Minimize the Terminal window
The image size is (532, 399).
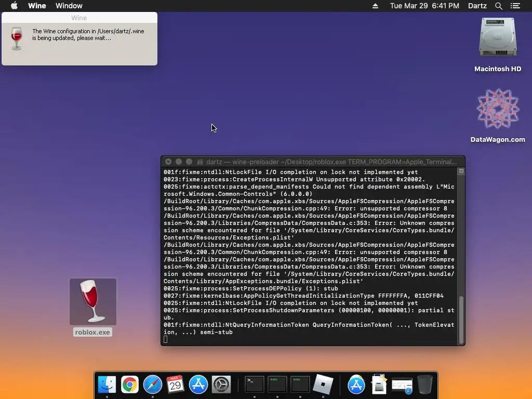(179, 162)
